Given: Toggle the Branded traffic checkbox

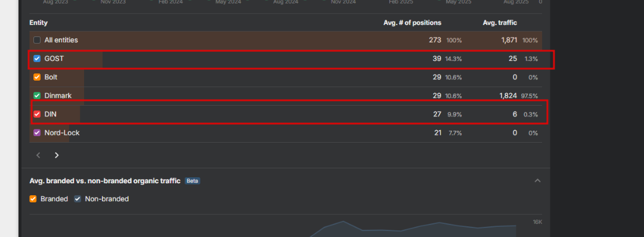Looking at the screenshot, I should coord(33,199).
